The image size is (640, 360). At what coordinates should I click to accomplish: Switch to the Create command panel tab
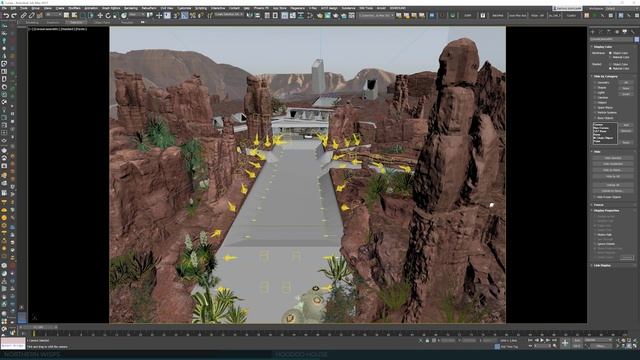tap(593, 31)
